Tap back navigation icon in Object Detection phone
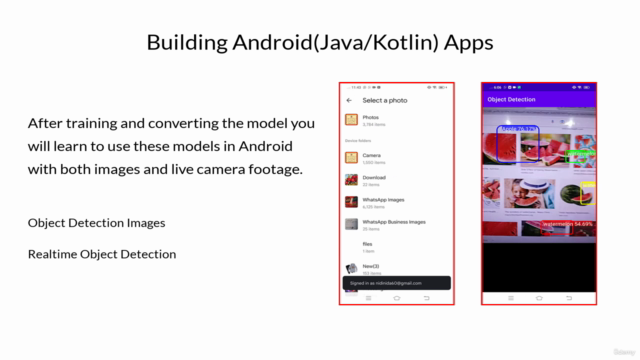640x360 pixels. tap(569, 298)
